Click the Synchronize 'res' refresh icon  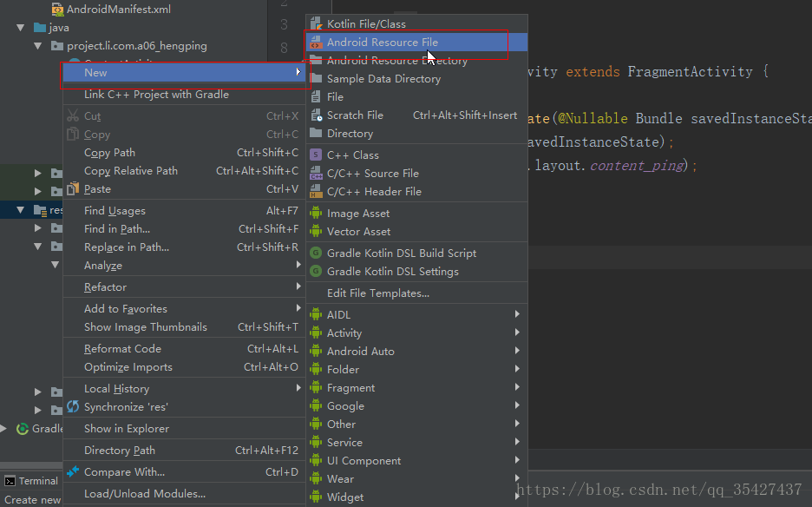73,406
